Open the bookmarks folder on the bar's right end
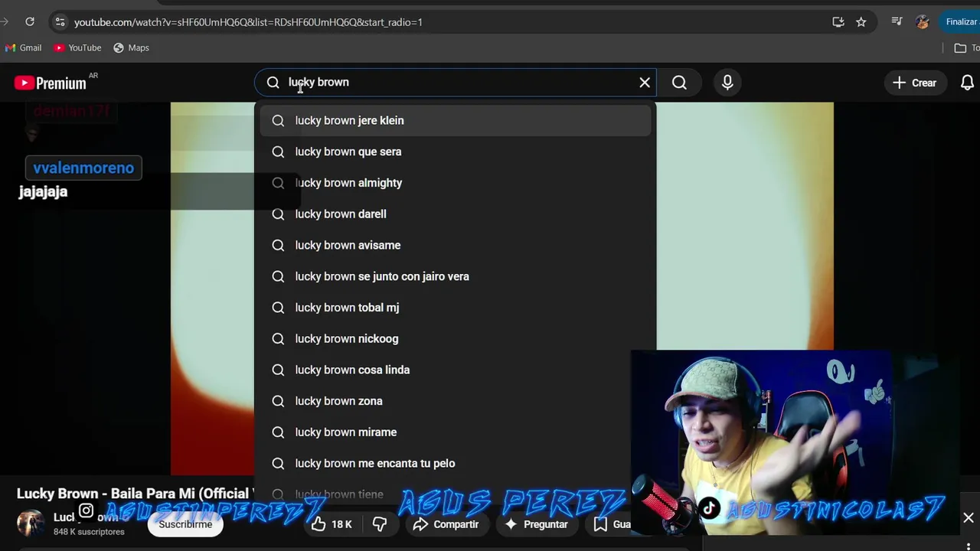980x551 pixels. (x=965, y=47)
